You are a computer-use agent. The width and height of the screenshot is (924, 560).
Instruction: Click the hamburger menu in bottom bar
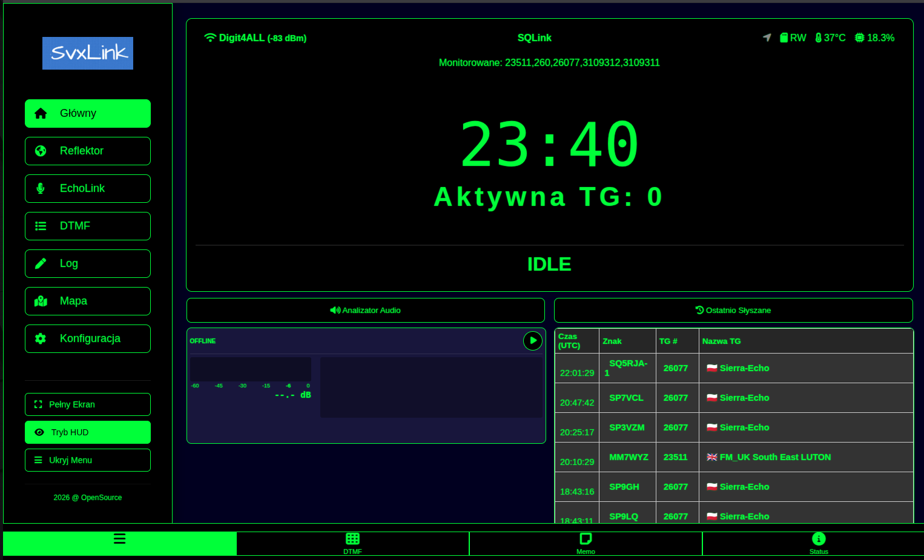click(119, 539)
